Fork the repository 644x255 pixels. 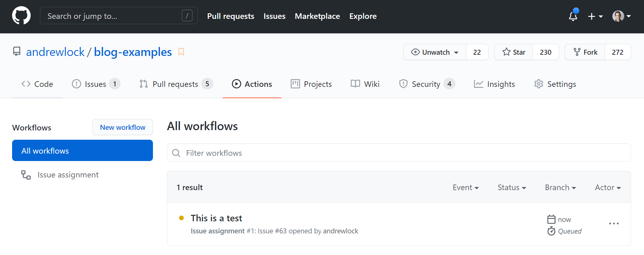point(585,52)
